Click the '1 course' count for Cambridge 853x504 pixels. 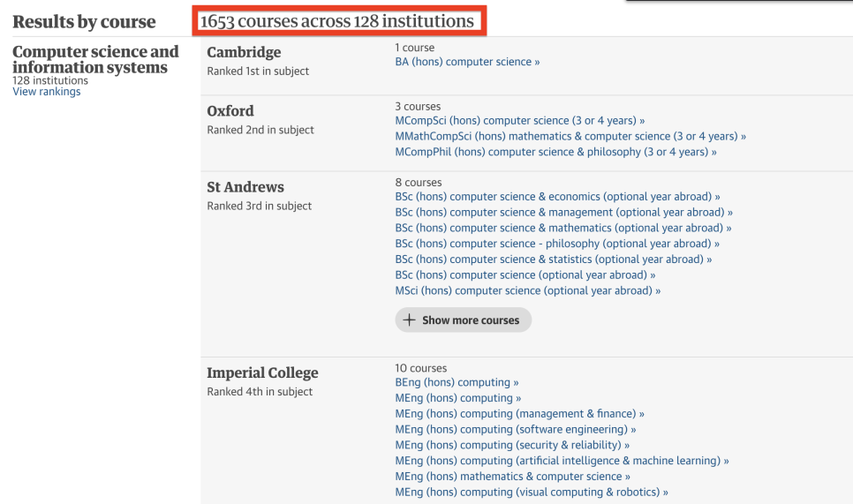(414, 48)
